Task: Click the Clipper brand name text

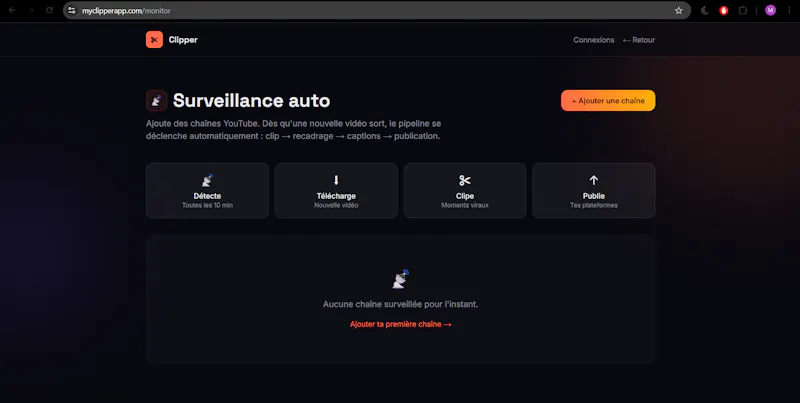Action: [x=183, y=40]
